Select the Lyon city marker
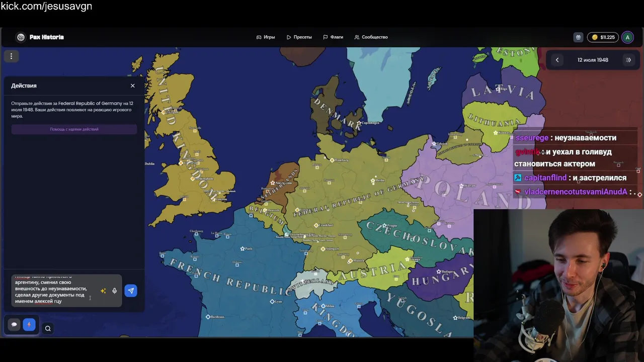644x362 pixels. point(272,302)
